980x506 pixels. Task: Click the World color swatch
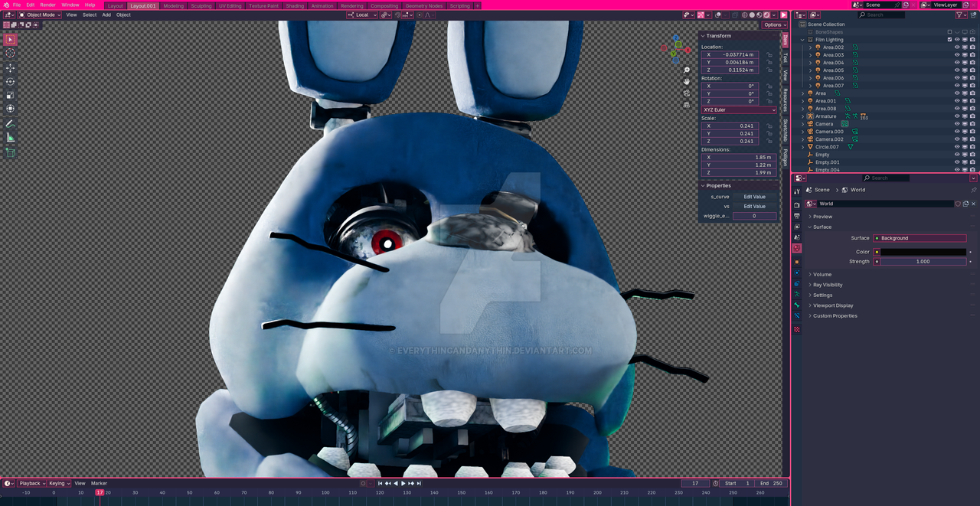pyautogui.click(x=923, y=252)
